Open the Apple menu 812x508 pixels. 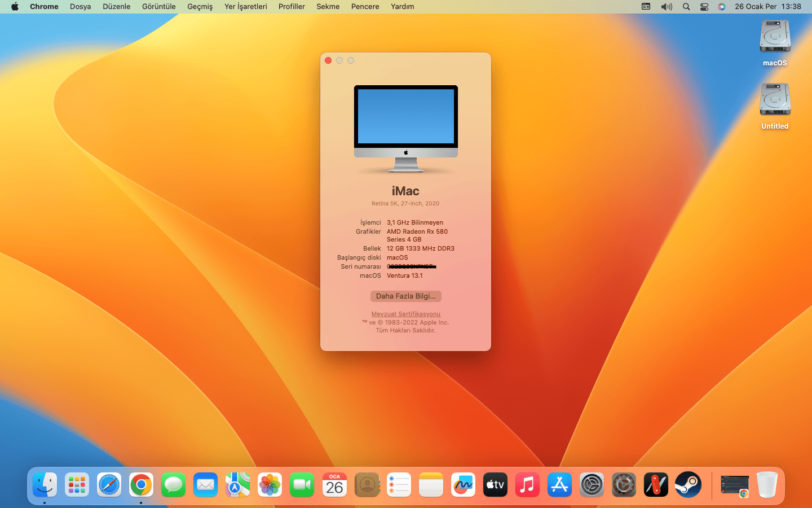point(15,7)
